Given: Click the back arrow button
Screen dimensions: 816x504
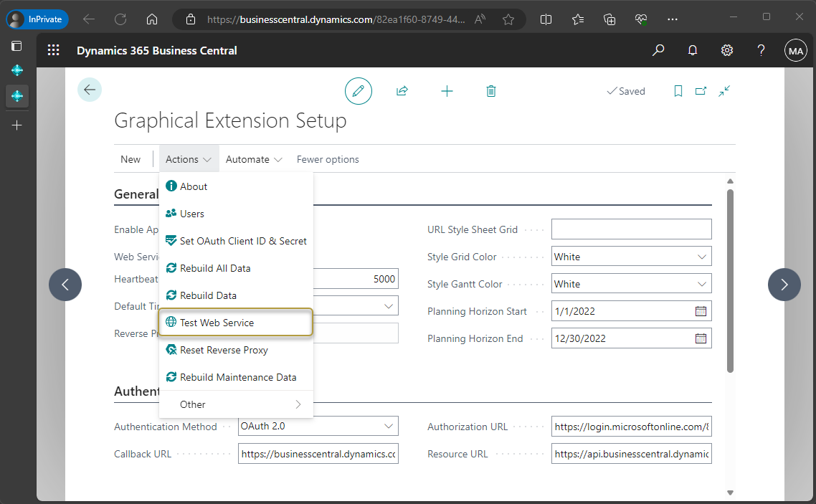Looking at the screenshot, I should coord(90,90).
